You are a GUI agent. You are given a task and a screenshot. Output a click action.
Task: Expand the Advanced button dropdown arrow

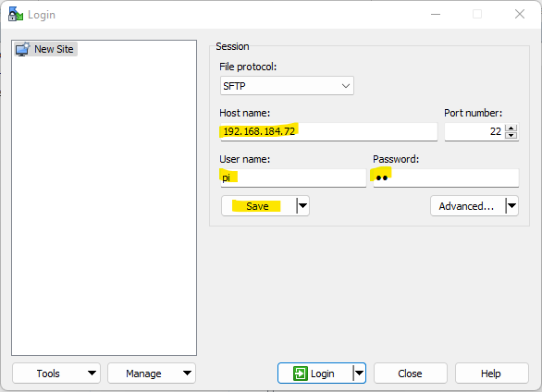tap(511, 206)
